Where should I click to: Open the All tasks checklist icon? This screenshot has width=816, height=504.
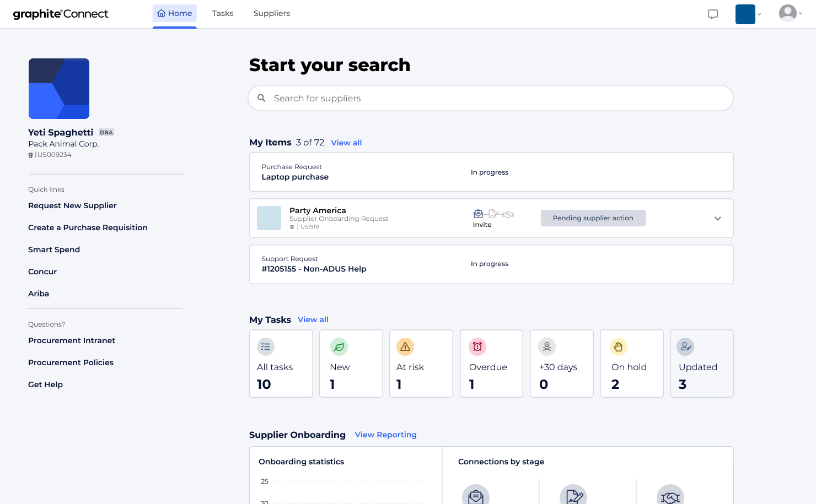coord(266,346)
